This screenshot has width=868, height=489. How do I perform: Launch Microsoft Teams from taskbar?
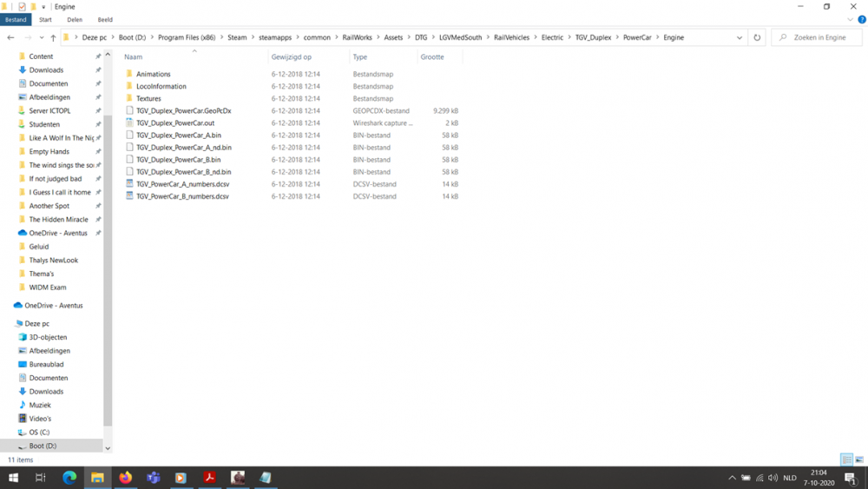point(154,478)
